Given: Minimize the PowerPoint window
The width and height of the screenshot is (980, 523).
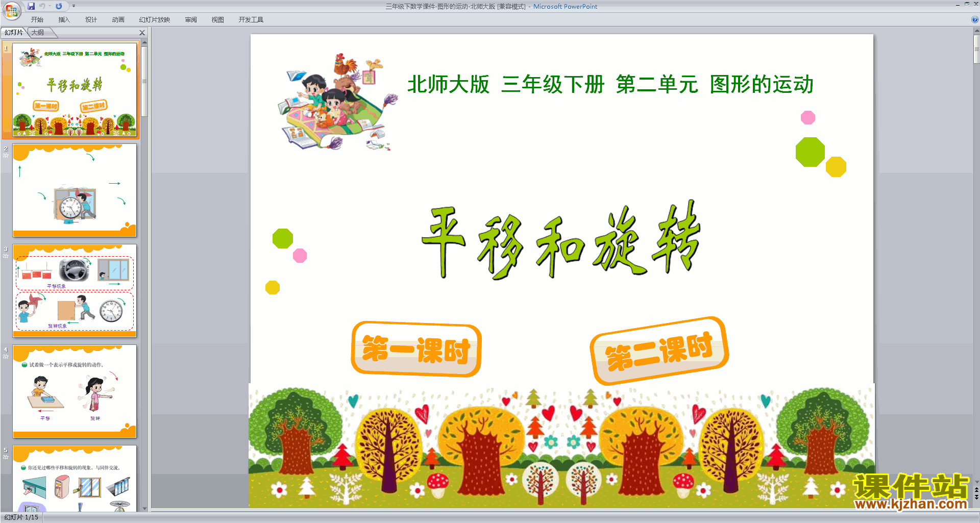Looking at the screenshot, I should pyautogui.click(x=958, y=5).
